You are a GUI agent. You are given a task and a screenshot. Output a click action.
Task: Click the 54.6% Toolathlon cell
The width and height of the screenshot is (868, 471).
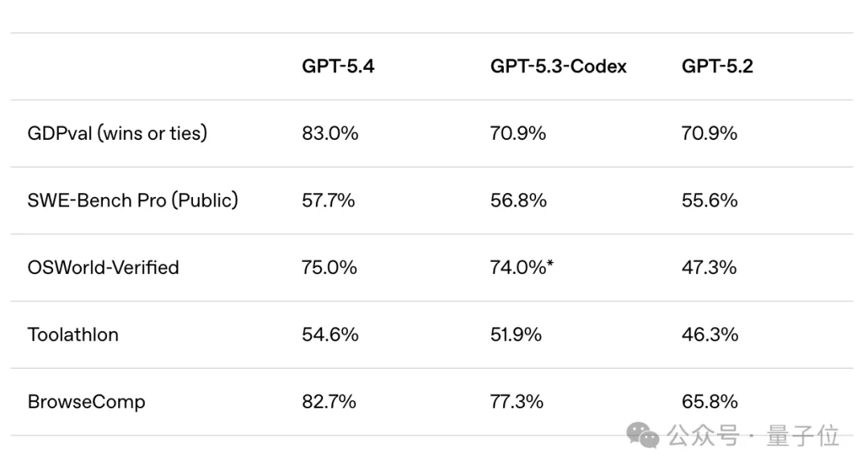[330, 334]
